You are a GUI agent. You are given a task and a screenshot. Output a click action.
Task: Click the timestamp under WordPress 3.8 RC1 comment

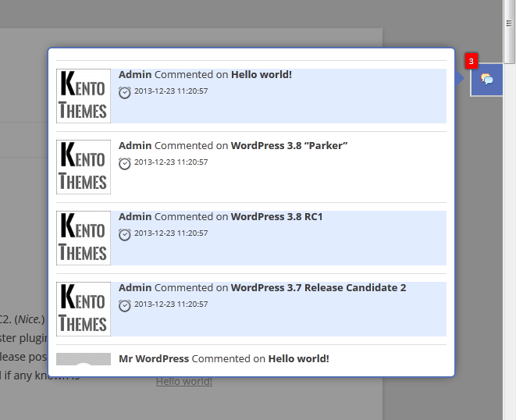pyautogui.click(x=171, y=233)
